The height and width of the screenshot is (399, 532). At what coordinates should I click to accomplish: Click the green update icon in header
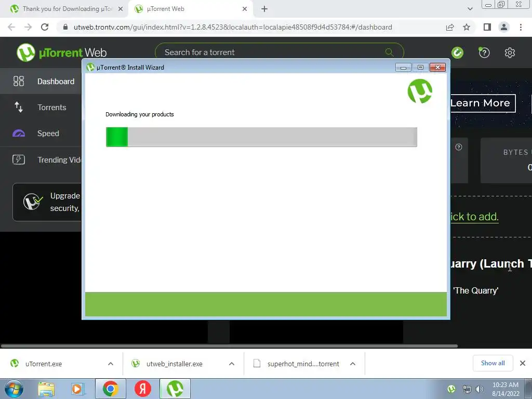(457, 52)
